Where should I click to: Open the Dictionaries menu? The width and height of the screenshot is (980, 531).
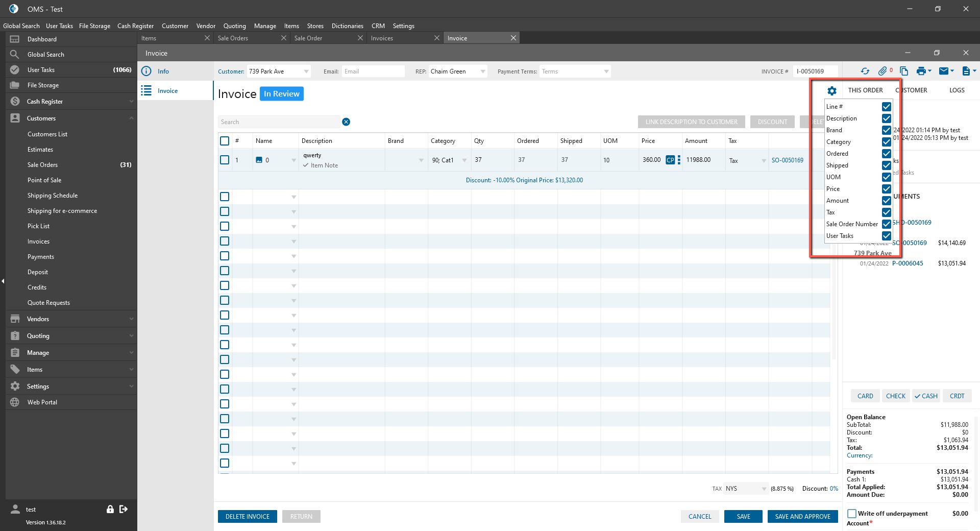(348, 26)
